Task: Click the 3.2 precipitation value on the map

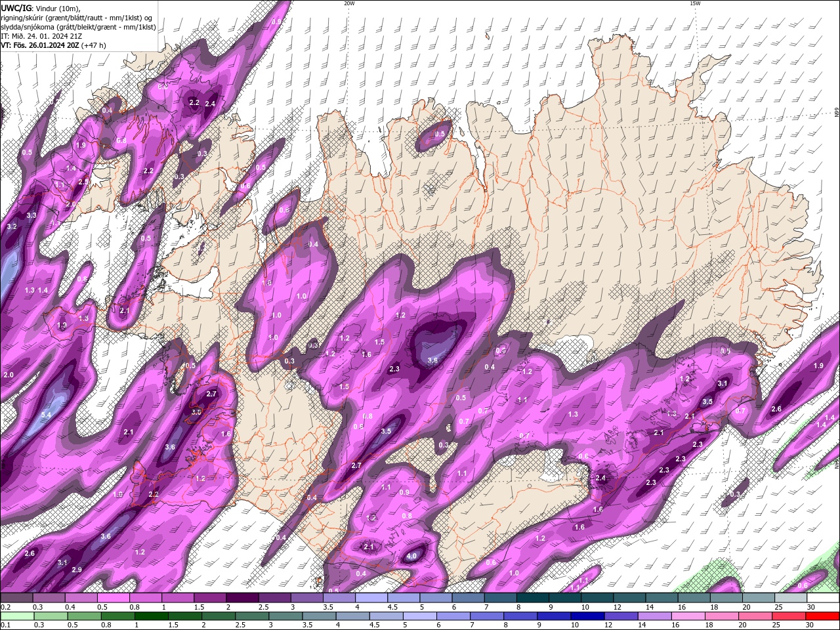Action: coord(11,226)
